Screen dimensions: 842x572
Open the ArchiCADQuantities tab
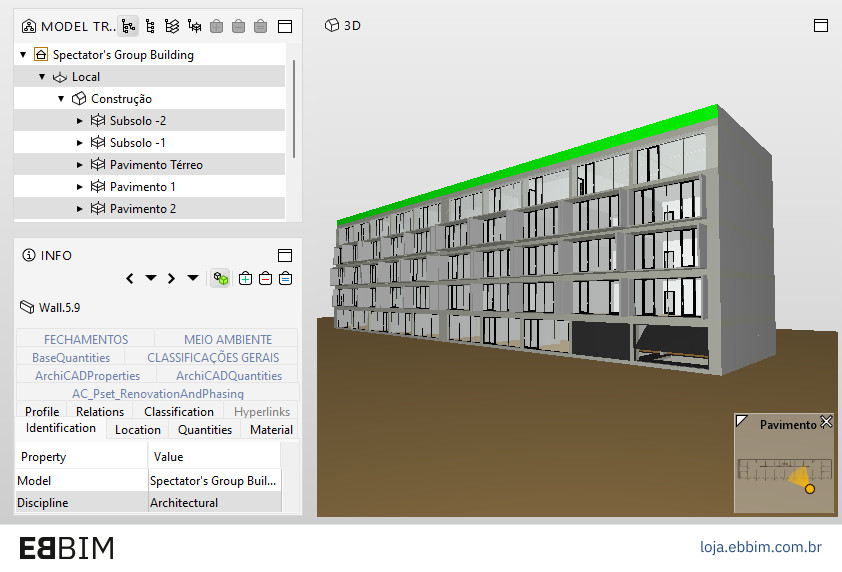pyautogui.click(x=229, y=376)
